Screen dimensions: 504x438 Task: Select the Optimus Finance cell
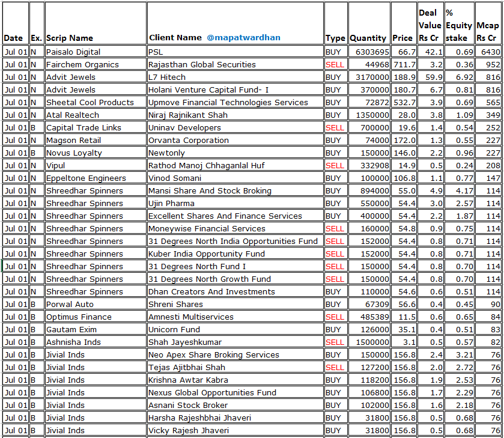[96, 317]
